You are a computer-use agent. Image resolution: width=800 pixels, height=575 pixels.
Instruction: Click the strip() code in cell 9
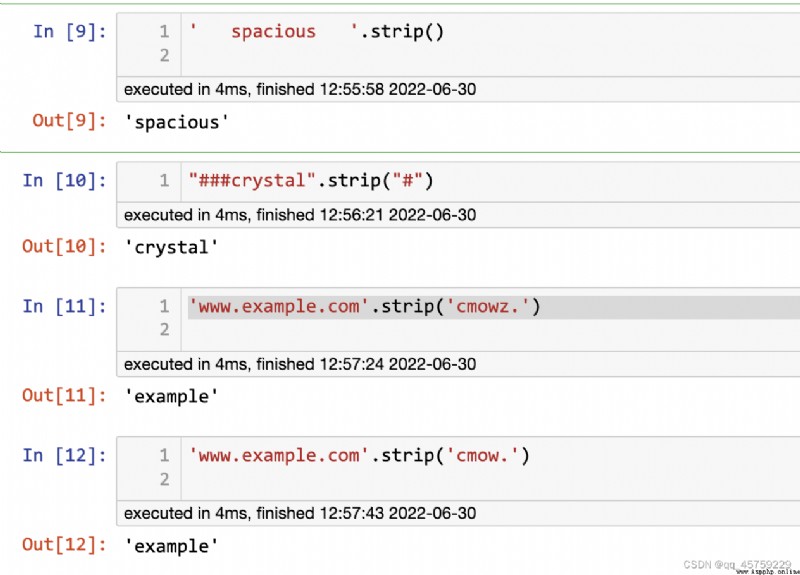pos(402,32)
